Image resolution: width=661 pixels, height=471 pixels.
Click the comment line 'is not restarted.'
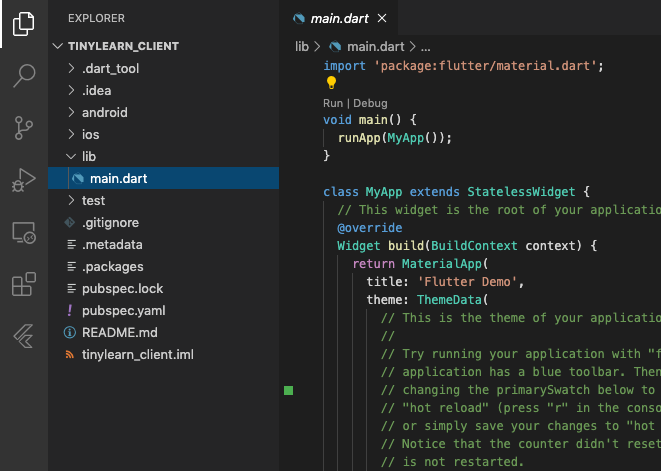[x=452, y=462]
